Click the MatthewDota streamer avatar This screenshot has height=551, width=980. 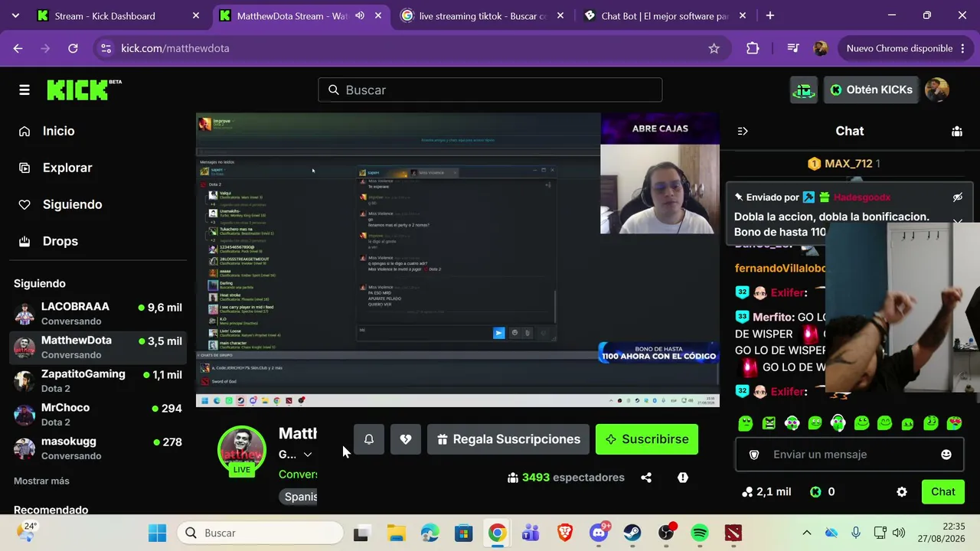242,450
